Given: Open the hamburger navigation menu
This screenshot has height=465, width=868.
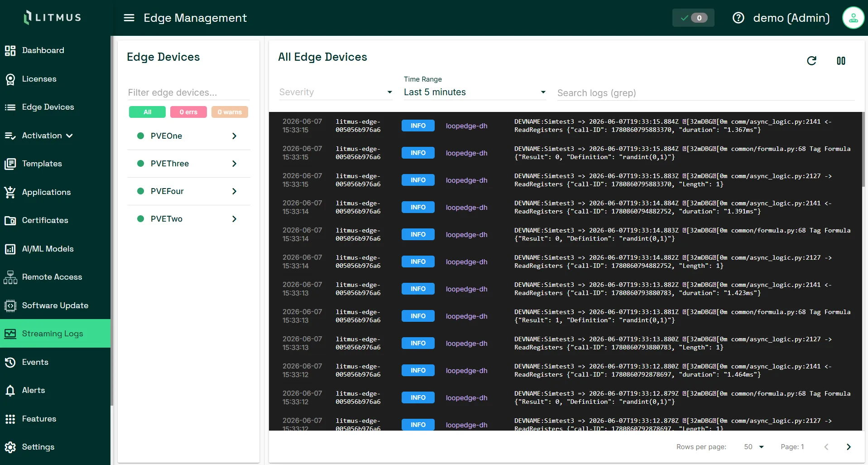Looking at the screenshot, I should click(x=129, y=18).
